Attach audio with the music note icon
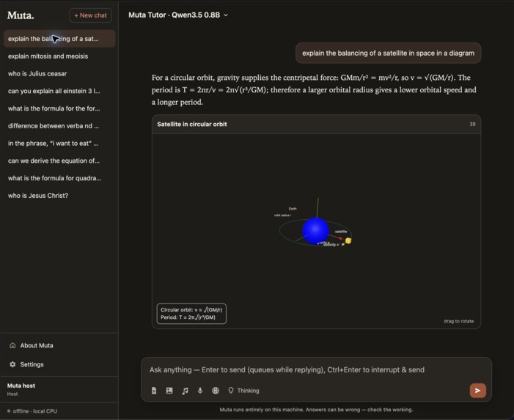Viewport: 514px width, 420px height. [185, 391]
